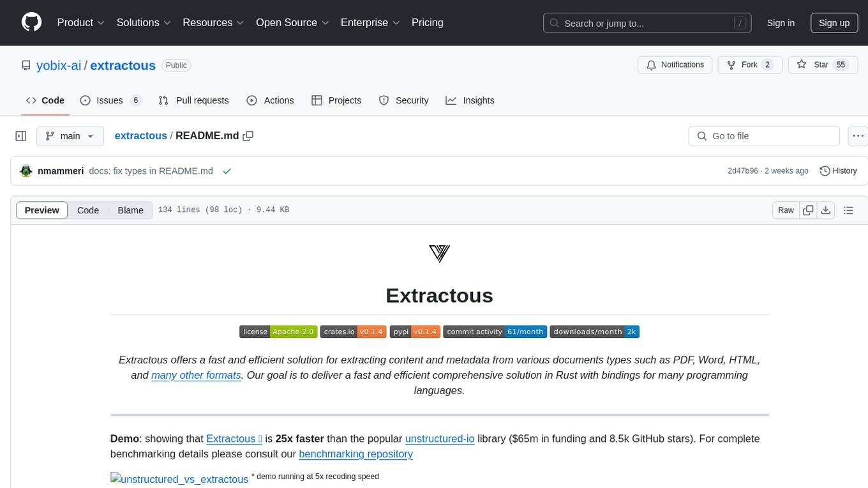Open the extractous repository link in header
This screenshot has width=868, height=488.
pos(123,65)
